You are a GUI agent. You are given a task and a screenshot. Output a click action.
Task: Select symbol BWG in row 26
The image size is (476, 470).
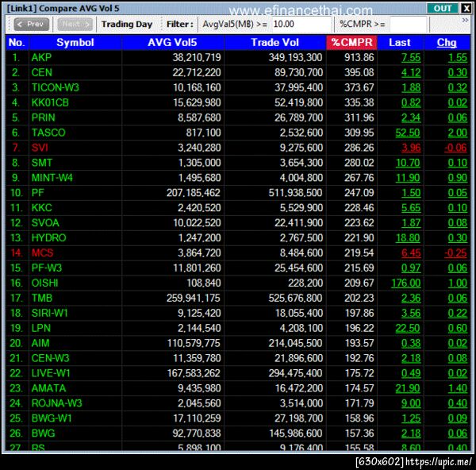tap(43, 433)
